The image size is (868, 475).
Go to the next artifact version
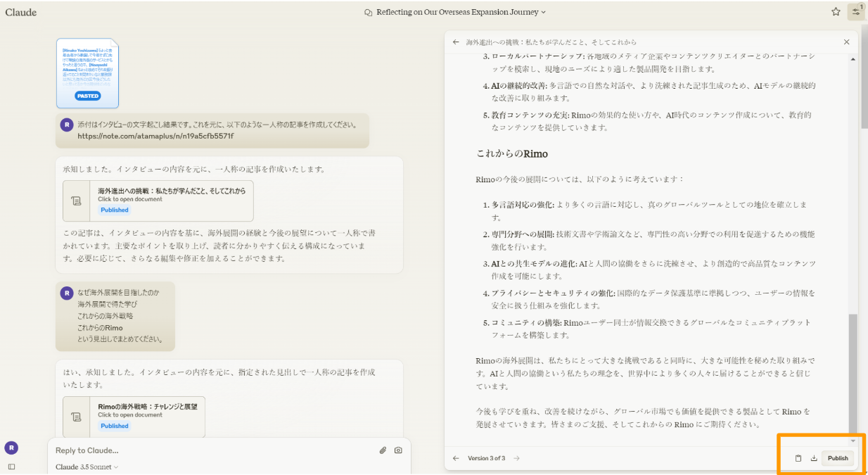click(516, 459)
